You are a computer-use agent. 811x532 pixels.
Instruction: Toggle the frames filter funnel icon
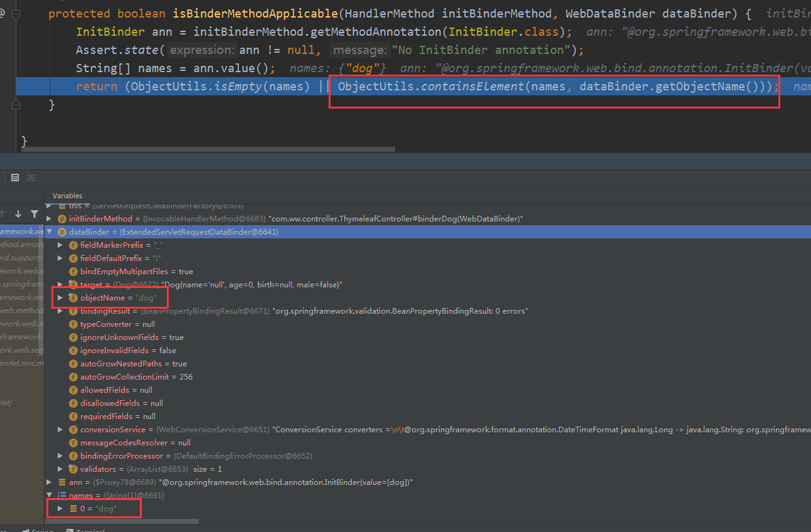(x=34, y=214)
